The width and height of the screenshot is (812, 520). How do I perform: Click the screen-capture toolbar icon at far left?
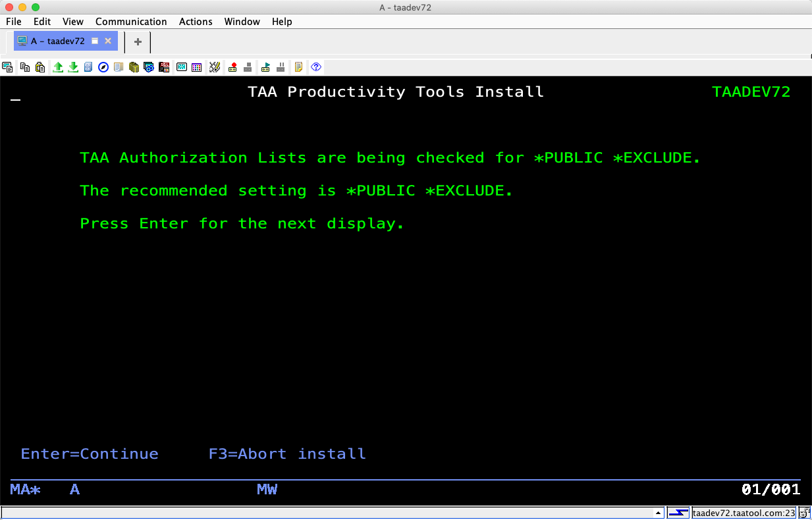(8, 67)
